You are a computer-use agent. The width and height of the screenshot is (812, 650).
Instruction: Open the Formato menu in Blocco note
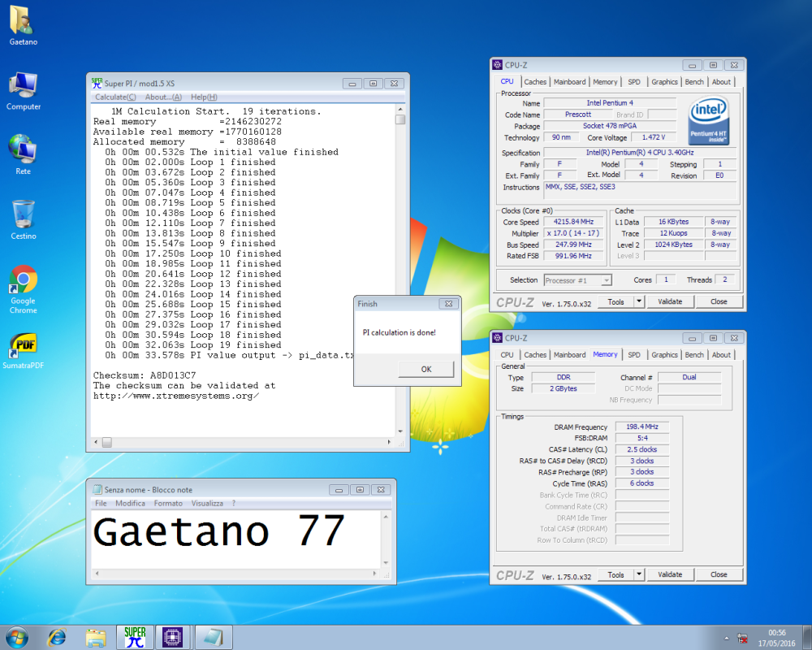click(x=168, y=503)
